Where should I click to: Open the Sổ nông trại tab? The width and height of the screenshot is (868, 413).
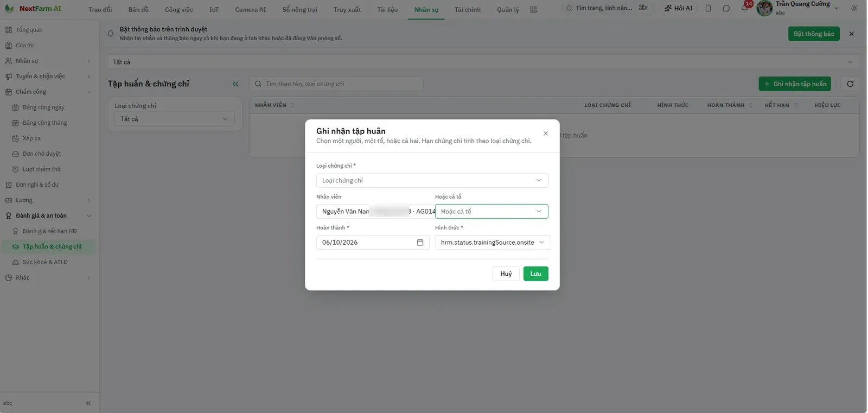299,10
